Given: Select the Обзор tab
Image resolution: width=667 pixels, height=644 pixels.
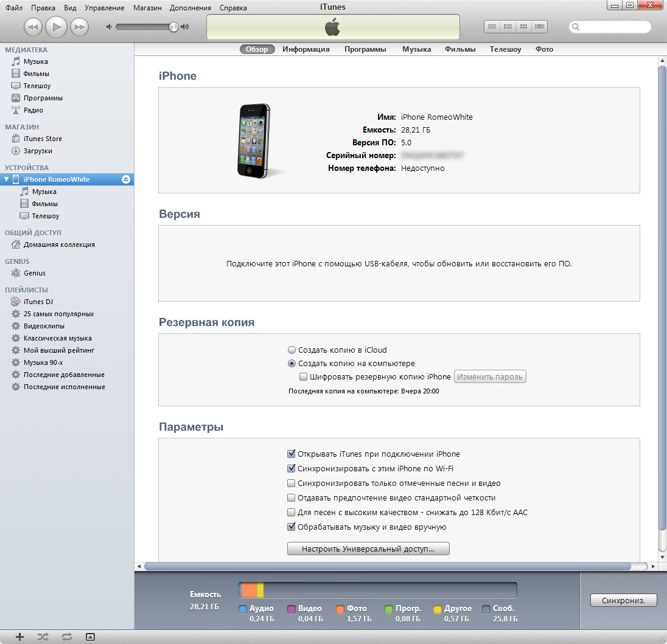Looking at the screenshot, I should pyautogui.click(x=257, y=49).
